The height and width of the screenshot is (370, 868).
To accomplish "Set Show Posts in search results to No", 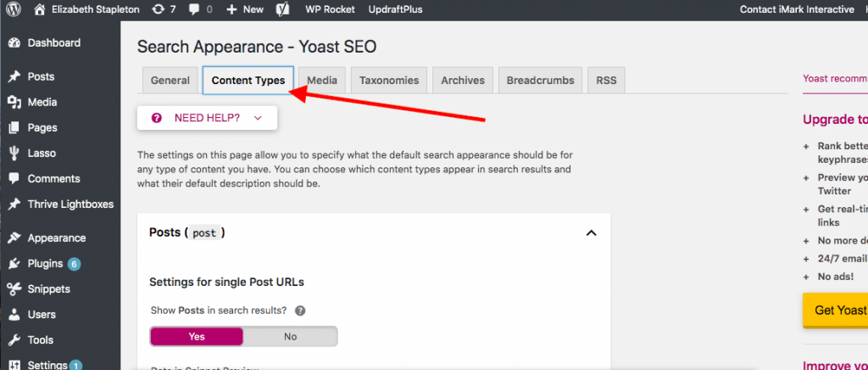I will click(290, 337).
